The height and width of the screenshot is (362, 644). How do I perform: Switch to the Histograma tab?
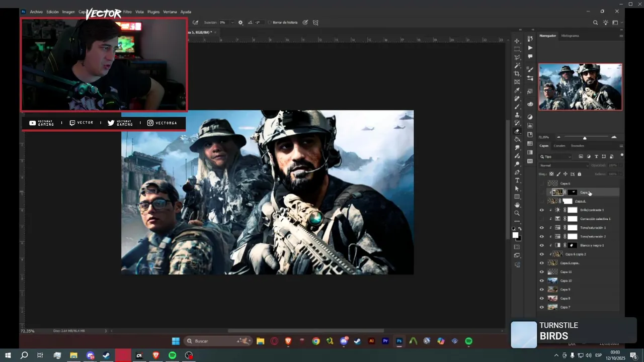pyautogui.click(x=570, y=36)
